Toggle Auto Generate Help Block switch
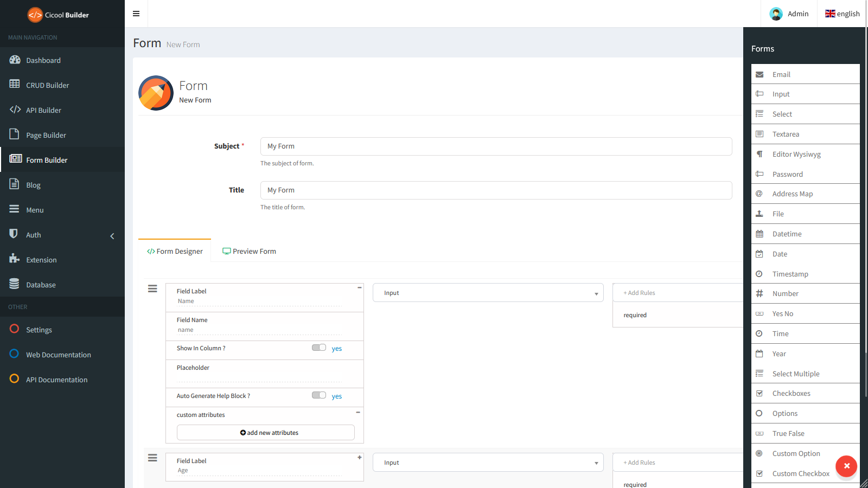Viewport: 868px width, 488px height. [x=319, y=395]
